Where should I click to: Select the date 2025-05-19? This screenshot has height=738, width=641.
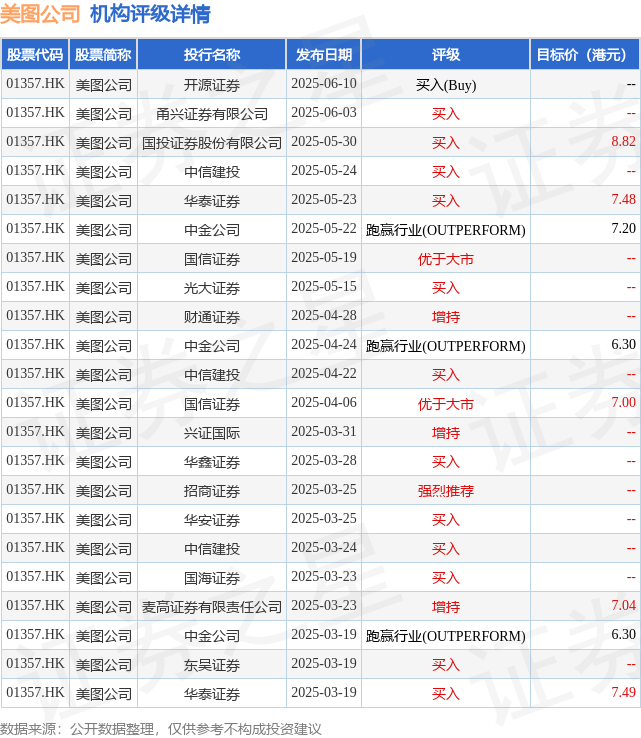point(324,257)
